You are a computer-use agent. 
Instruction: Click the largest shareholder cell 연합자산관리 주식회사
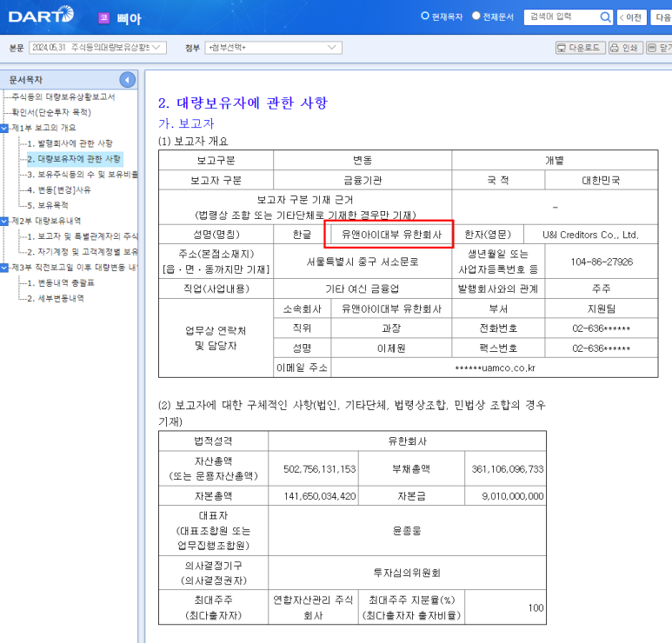coord(313,607)
